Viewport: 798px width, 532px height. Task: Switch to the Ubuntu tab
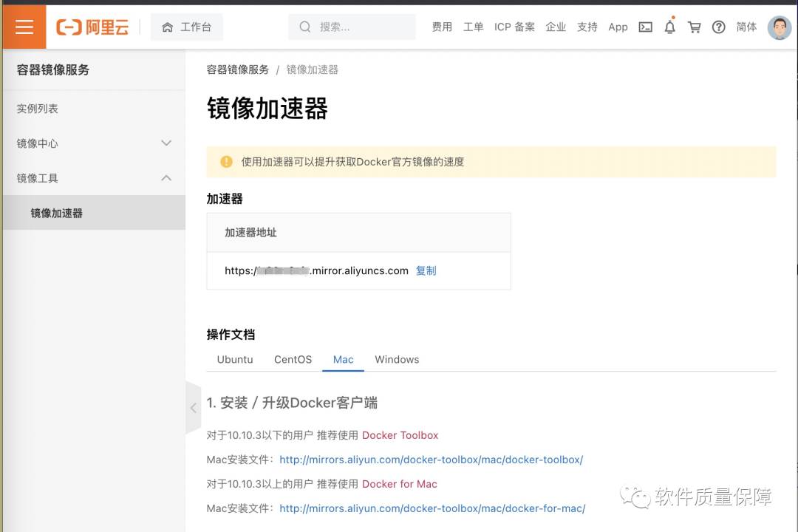pos(235,359)
